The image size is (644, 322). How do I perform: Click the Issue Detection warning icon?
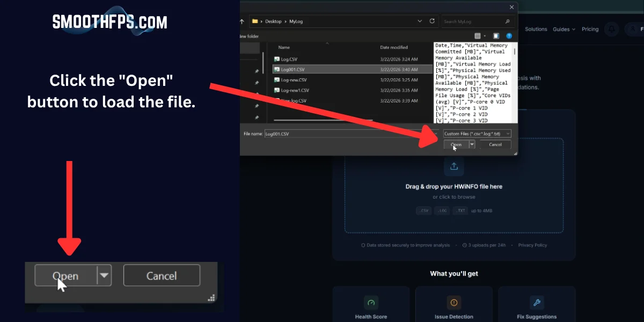point(453,302)
